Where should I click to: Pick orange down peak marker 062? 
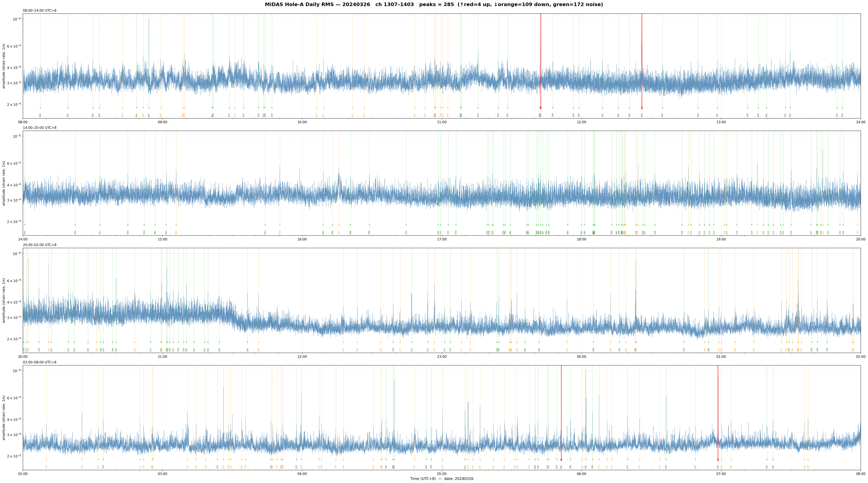(176, 225)
